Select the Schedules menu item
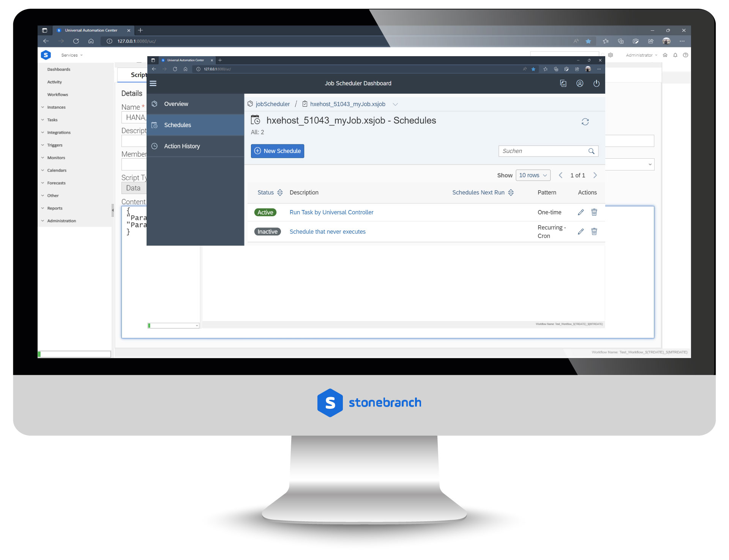 pyautogui.click(x=178, y=125)
